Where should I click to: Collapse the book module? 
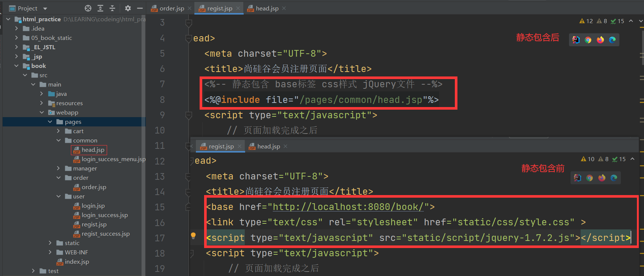[16, 66]
